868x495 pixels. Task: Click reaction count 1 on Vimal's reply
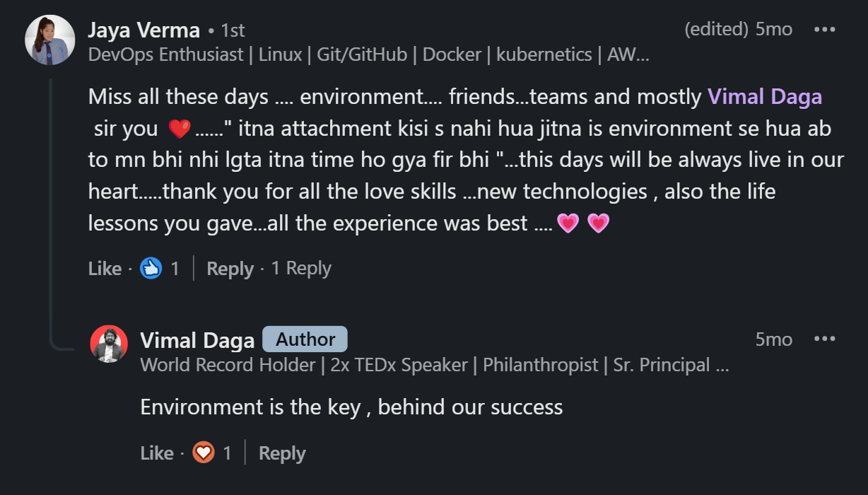pyautogui.click(x=227, y=453)
